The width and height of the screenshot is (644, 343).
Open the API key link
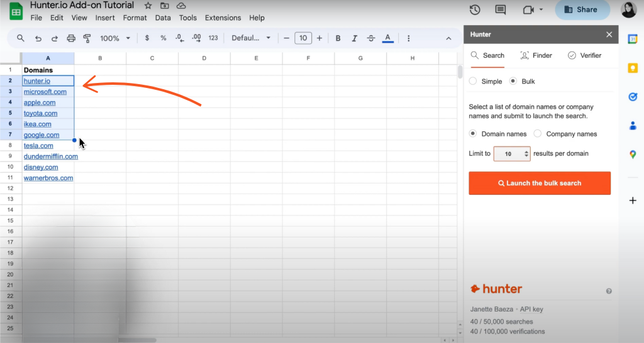tap(531, 309)
